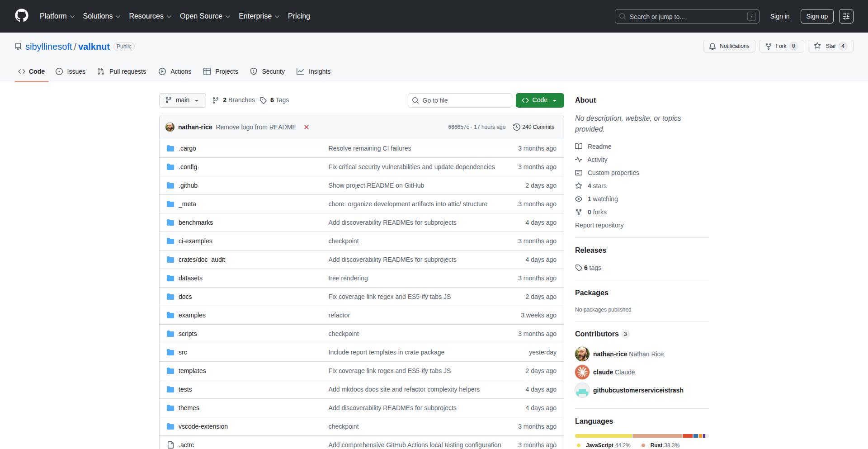Click the commit history clock icon

point(517,127)
